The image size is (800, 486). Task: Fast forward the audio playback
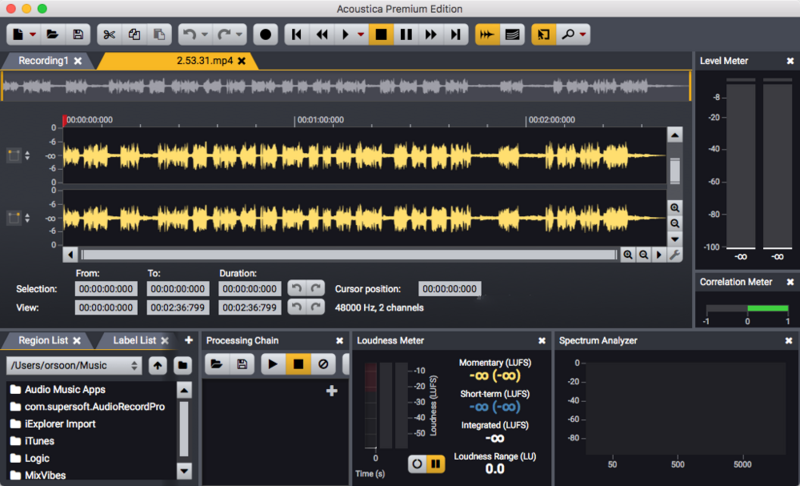pyautogui.click(x=431, y=34)
